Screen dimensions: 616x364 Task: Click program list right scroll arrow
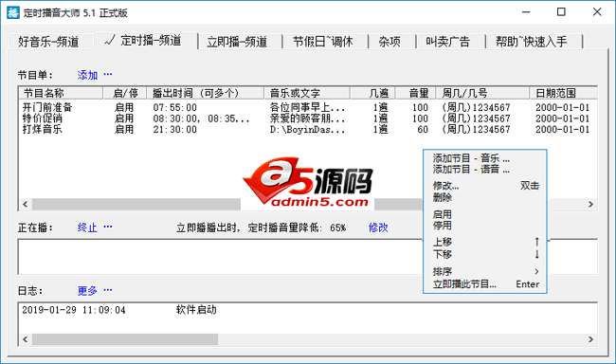click(590, 204)
